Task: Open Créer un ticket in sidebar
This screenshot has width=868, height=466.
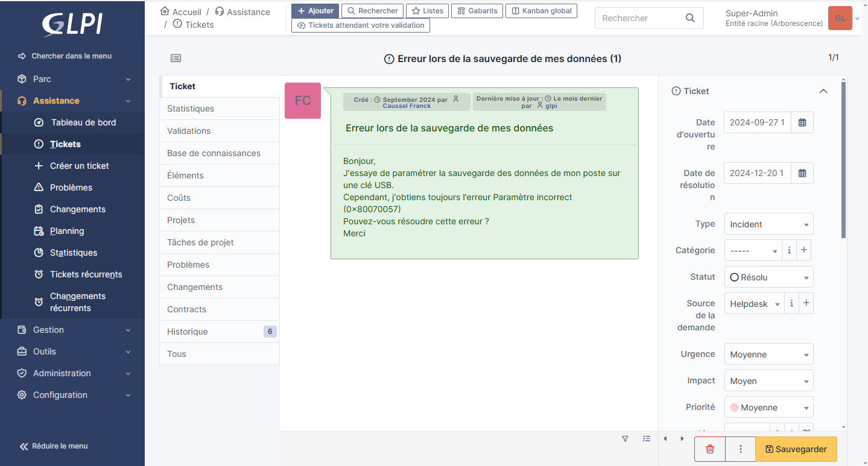Action: click(x=79, y=166)
